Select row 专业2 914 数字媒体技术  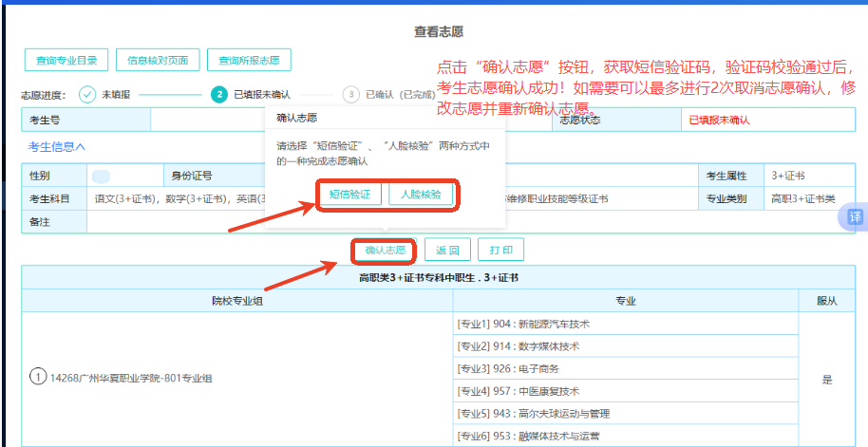point(530,345)
